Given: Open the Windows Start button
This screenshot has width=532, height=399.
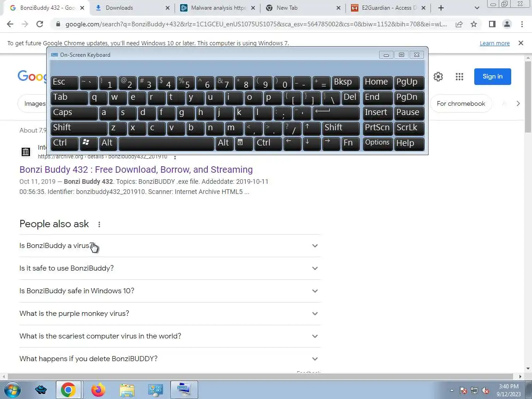Looking at the screenshot, I should tap(12, 390).
